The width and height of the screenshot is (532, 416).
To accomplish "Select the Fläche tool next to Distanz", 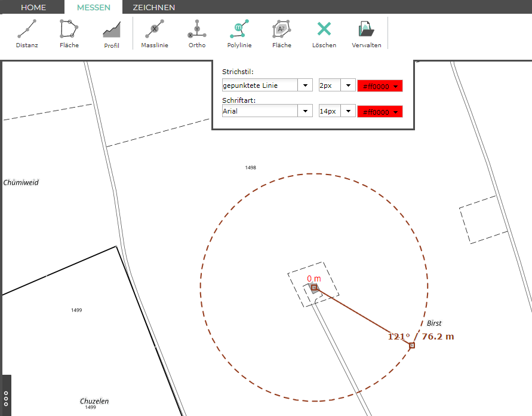I will [69, 33].
